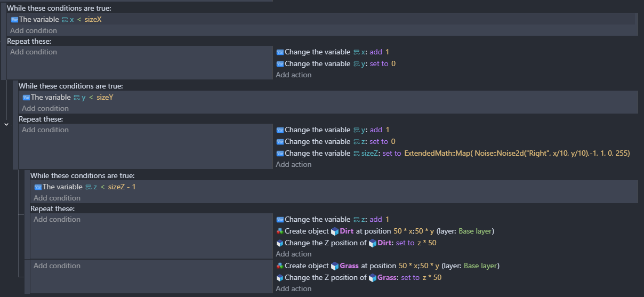644x297 pixels.
Task: Click the variable icon on the sizeZ action
Action: click(280, 154)
